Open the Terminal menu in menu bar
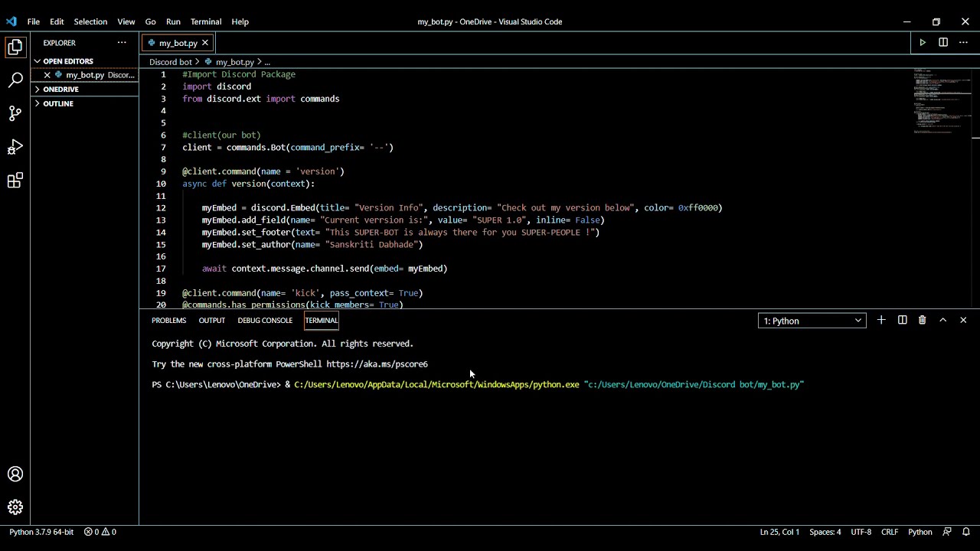980x551 pixels. click(x=205, y=21)
